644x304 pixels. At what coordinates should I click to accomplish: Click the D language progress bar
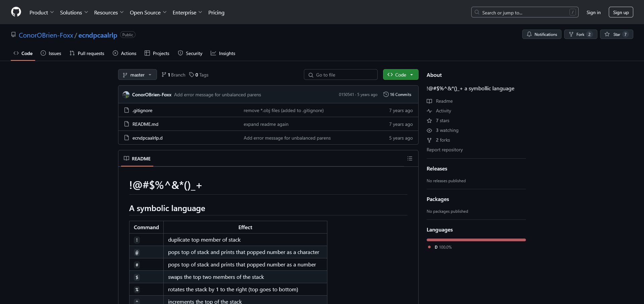click(x=476, y=240)
